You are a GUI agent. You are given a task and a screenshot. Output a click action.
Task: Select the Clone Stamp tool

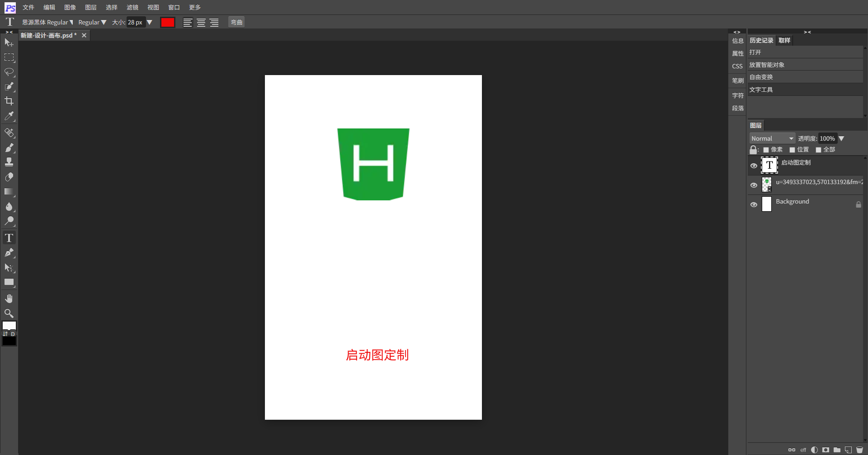9,162
